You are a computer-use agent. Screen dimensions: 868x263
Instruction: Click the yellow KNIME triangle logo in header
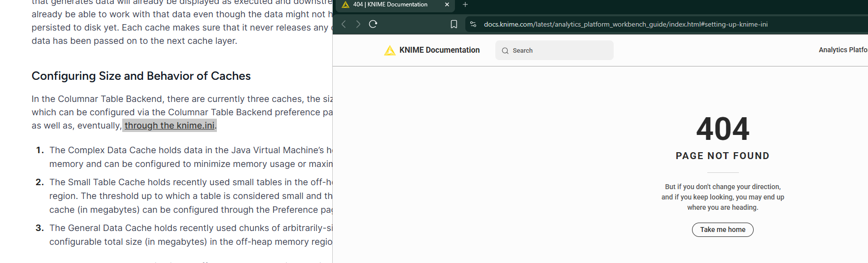pos(389,50)
